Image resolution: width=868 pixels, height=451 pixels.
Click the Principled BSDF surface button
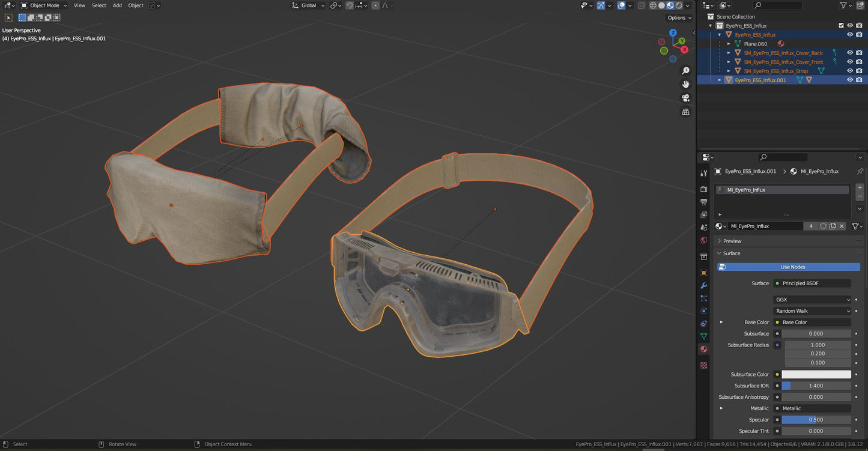tap(812, 283)
